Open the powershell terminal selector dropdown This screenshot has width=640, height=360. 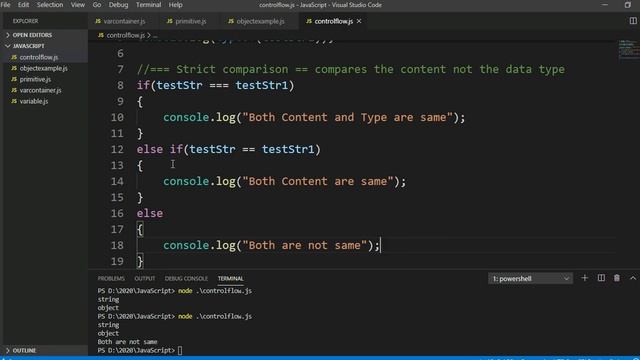click(530, 279)
